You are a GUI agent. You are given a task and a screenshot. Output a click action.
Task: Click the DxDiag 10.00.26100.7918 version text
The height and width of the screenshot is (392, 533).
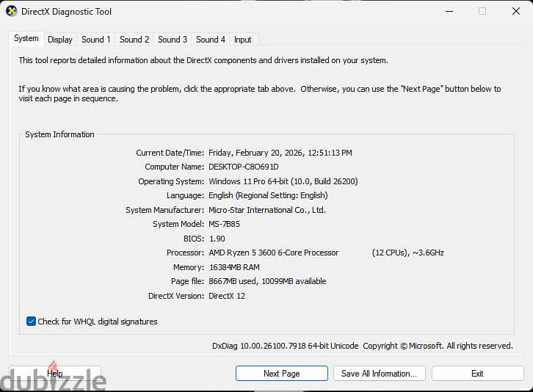coord(285,346)
